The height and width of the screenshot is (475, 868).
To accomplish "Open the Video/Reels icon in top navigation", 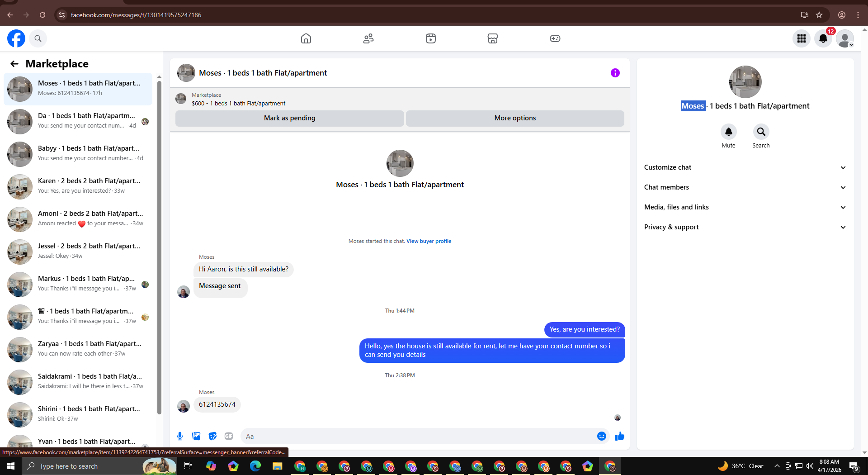I will tap(431, 38).
